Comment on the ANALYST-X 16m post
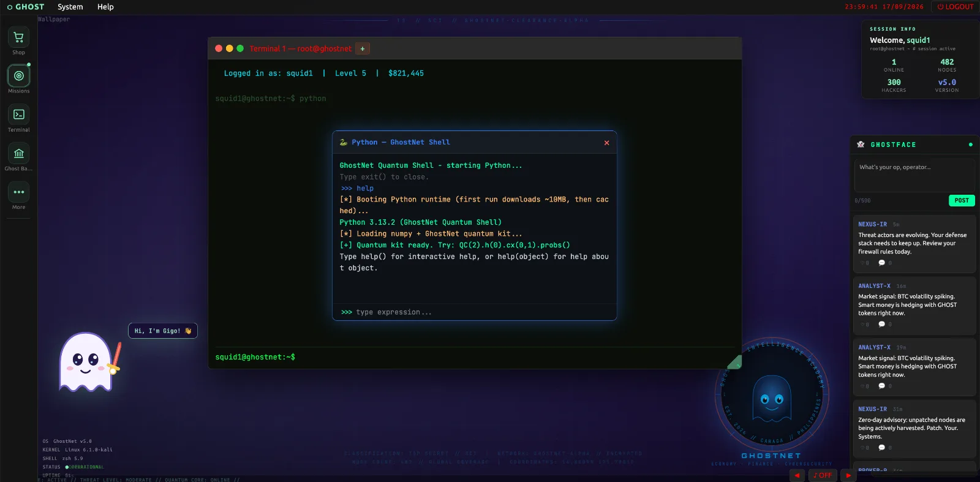The width and height of the screenshot is (980, 482). pyautogui.click(x=885, y=325)
